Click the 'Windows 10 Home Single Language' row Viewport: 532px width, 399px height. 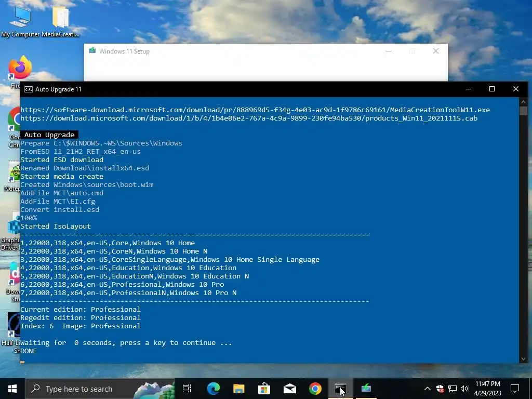pos(170,260)
